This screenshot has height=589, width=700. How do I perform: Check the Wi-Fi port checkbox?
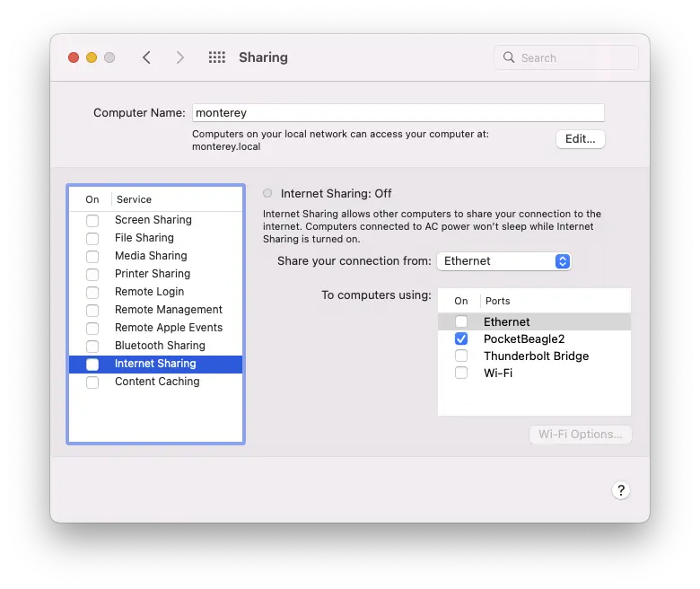461,373
